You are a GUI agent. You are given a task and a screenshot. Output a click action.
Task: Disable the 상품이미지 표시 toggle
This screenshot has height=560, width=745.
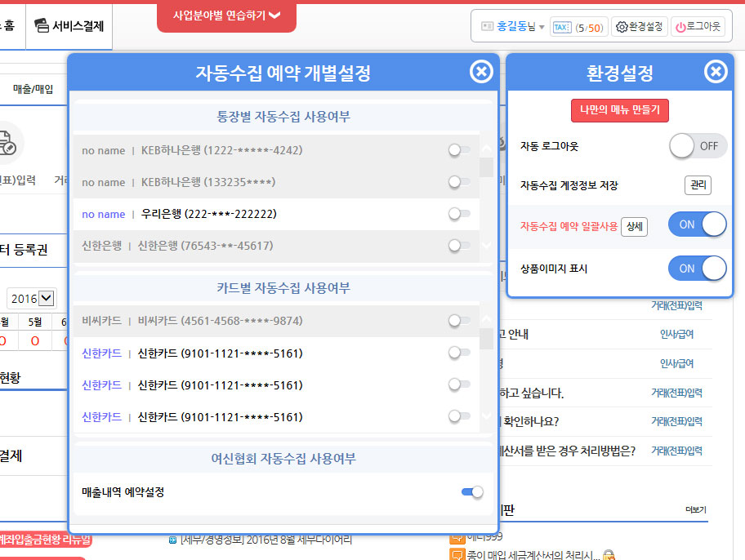[698, 269]
